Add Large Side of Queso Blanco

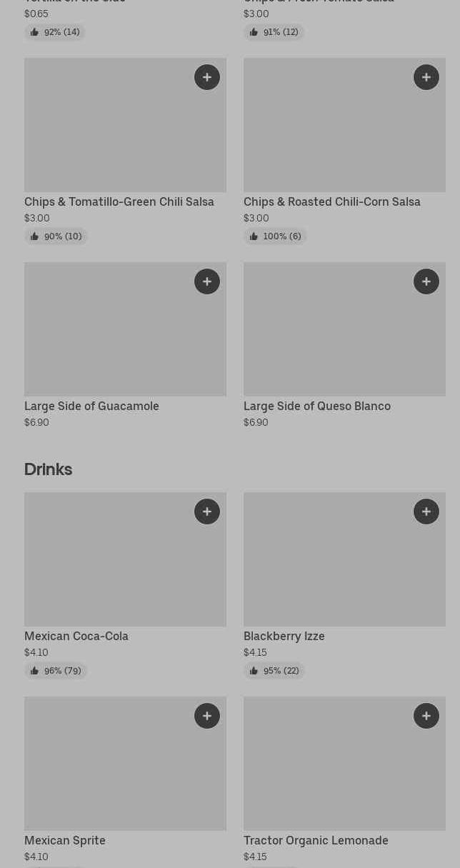pyautogui.click(x=426, y=281)
